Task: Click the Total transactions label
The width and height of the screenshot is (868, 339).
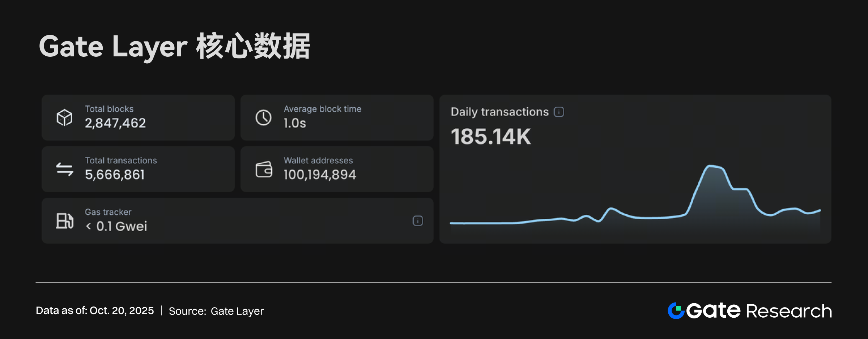Action: tap(121, 160)
